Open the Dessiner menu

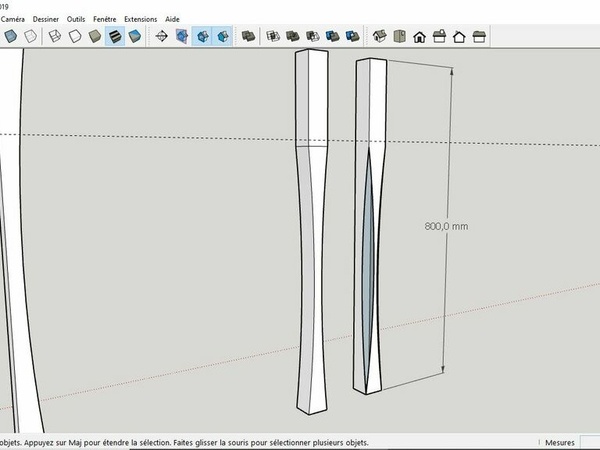[x=45, y=19]
